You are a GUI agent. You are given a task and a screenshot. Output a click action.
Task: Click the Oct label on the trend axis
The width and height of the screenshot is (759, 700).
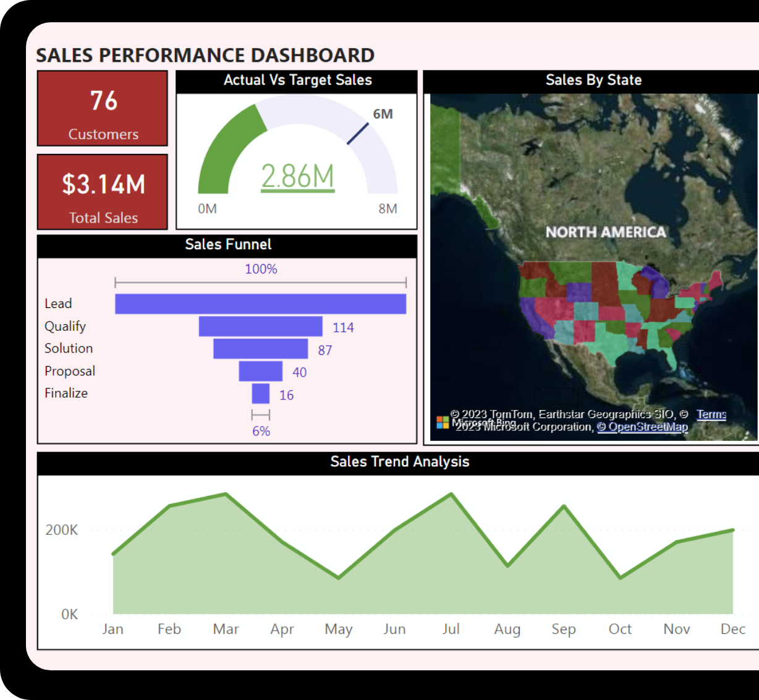coord(620,630)
